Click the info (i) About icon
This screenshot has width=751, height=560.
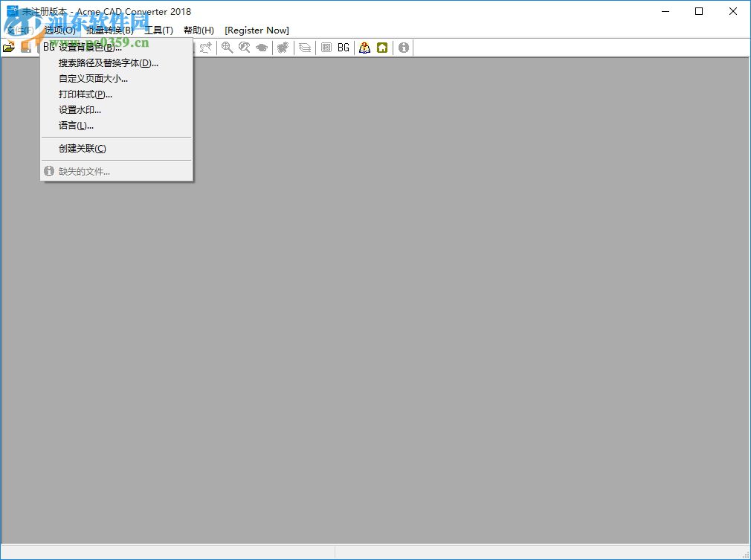(403, 48)
